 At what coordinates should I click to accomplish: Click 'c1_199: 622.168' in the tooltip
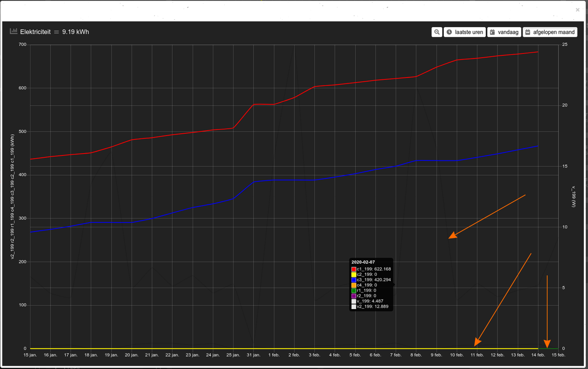374,269
